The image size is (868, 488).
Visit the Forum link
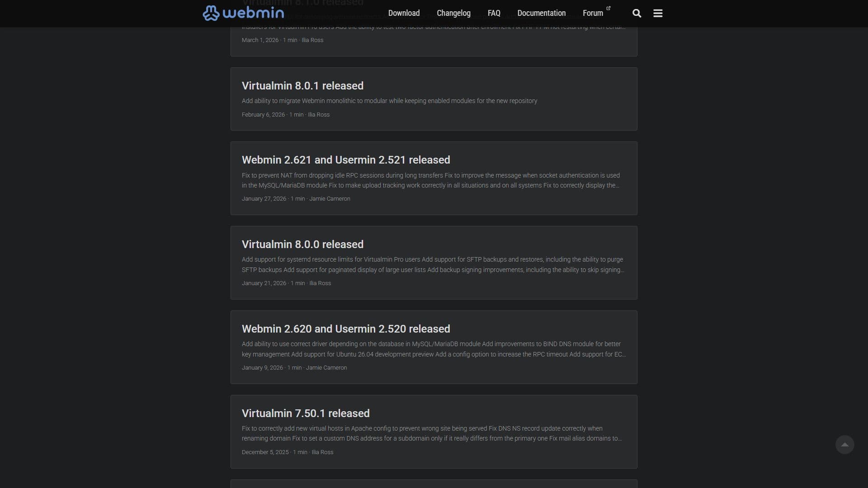click(593, 13)
